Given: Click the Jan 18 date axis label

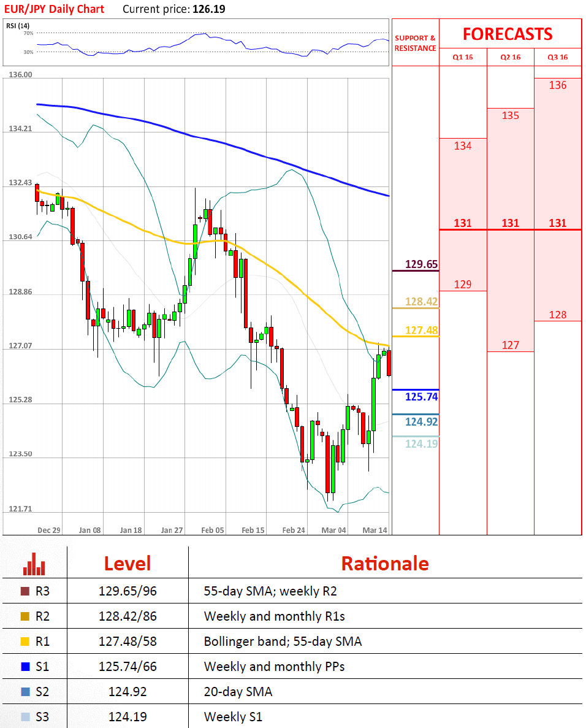Looking at the screenshot, I should 131,531.
